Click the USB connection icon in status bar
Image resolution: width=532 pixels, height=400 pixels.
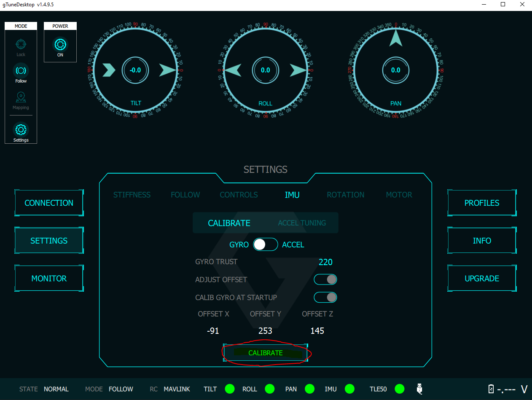coord(419,389)
